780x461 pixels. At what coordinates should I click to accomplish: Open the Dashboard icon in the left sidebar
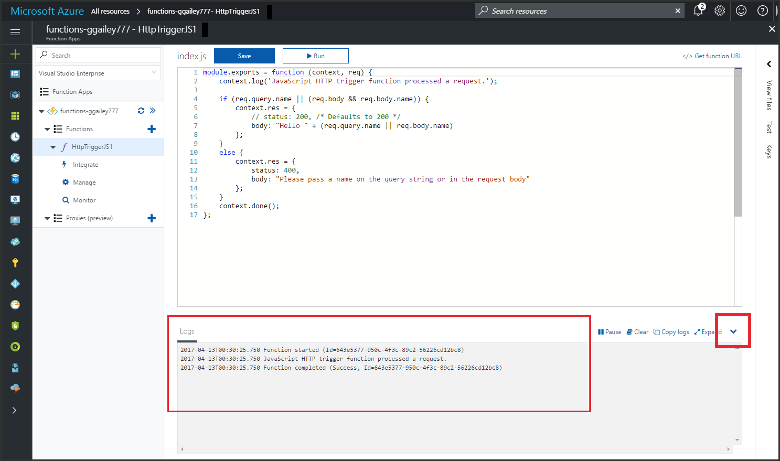point(15,74)
